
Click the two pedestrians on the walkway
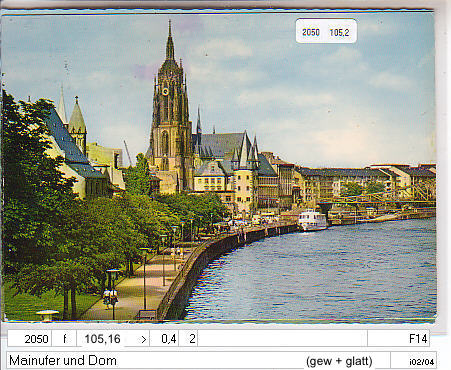tap(110, 298)
